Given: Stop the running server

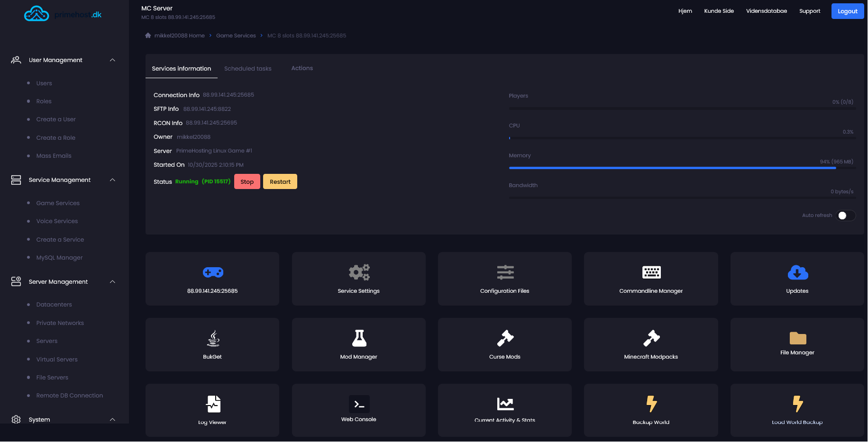Looking at the screenshot, I should click(247, 181).
